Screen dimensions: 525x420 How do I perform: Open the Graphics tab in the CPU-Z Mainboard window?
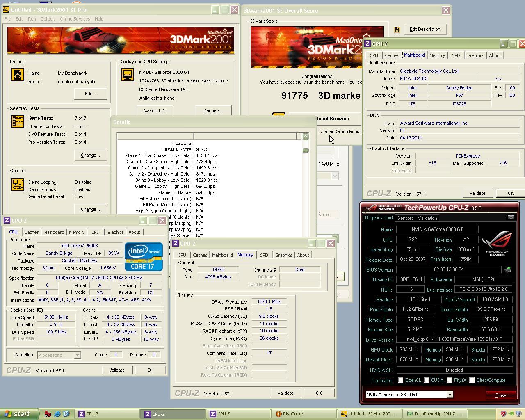pos(475,55)
